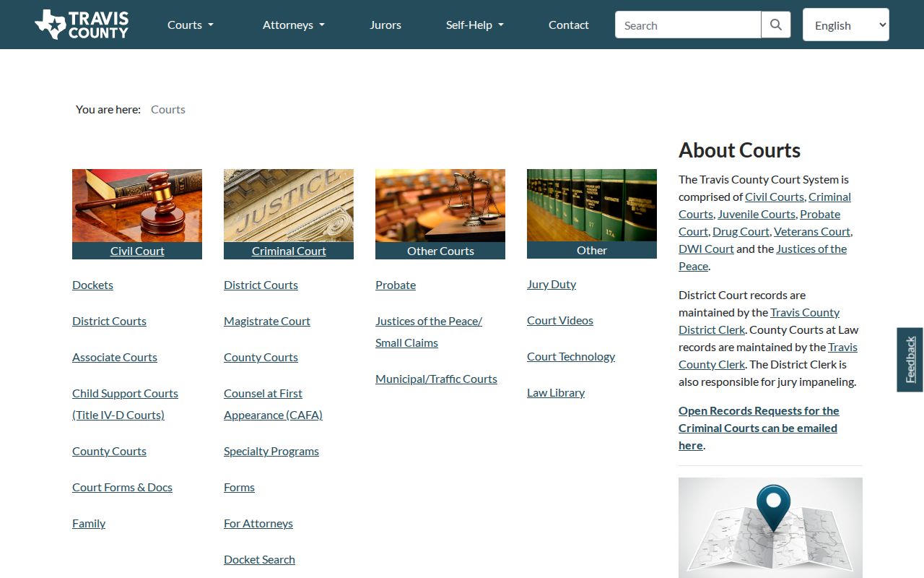
Task: Click the law books thumbnail image
Action: [x=592, y=205]
